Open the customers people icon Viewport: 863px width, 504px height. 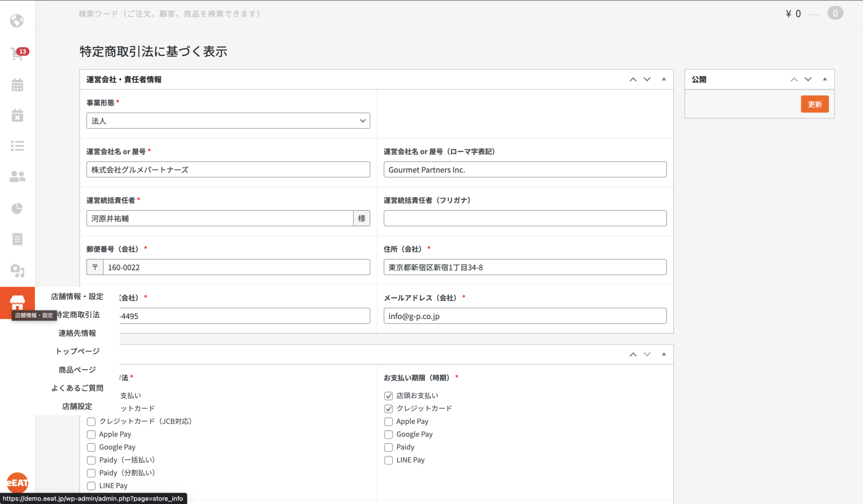coord(18,177)
